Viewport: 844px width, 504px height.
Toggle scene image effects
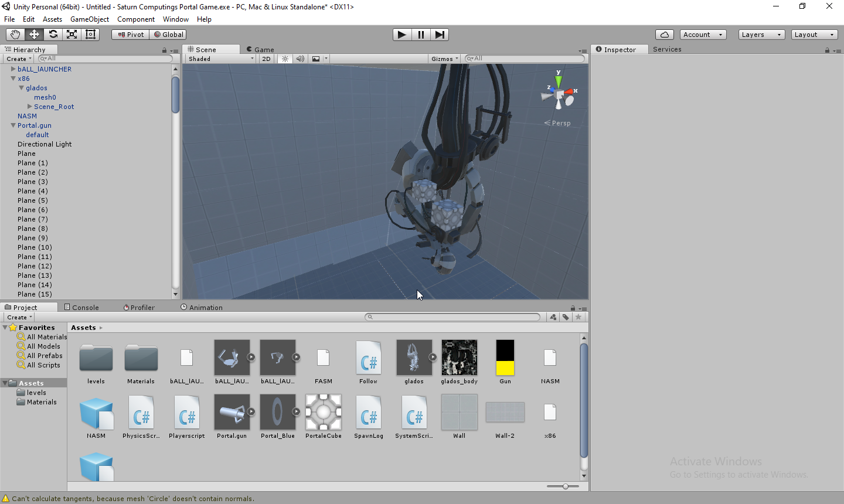[x=316, y=59]
